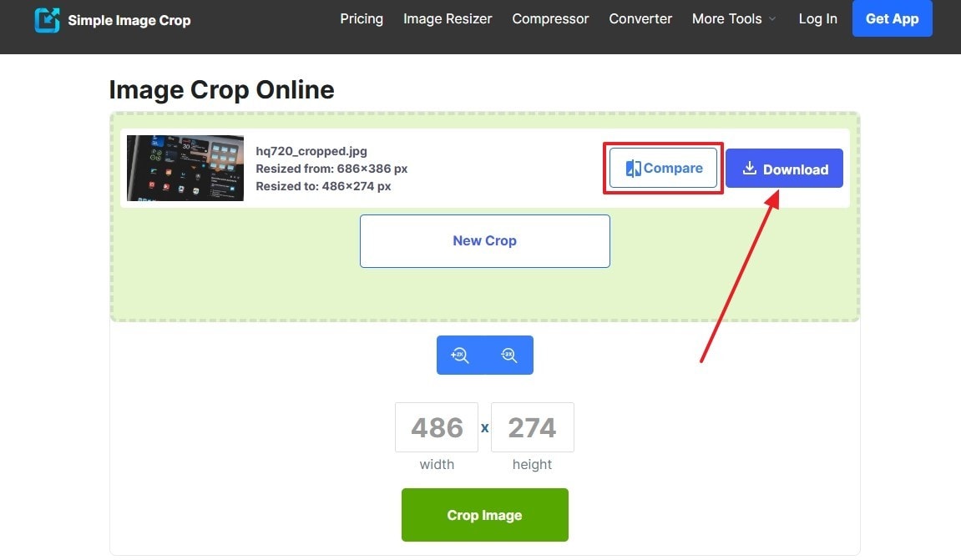The width and height of the screenshot is (961, 560).
Task: Open the Compressor tool
Action: [x=550, y=19]
